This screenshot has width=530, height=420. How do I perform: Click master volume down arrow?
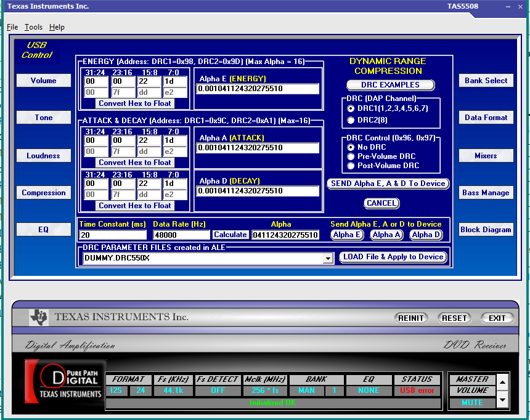[x=502, y=400]
